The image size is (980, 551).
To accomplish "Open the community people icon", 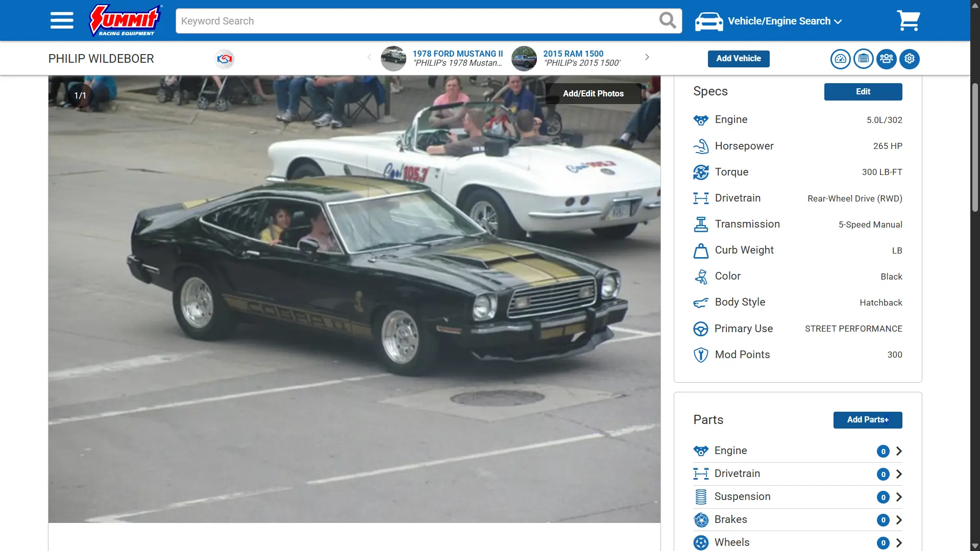I will [887, 59].
